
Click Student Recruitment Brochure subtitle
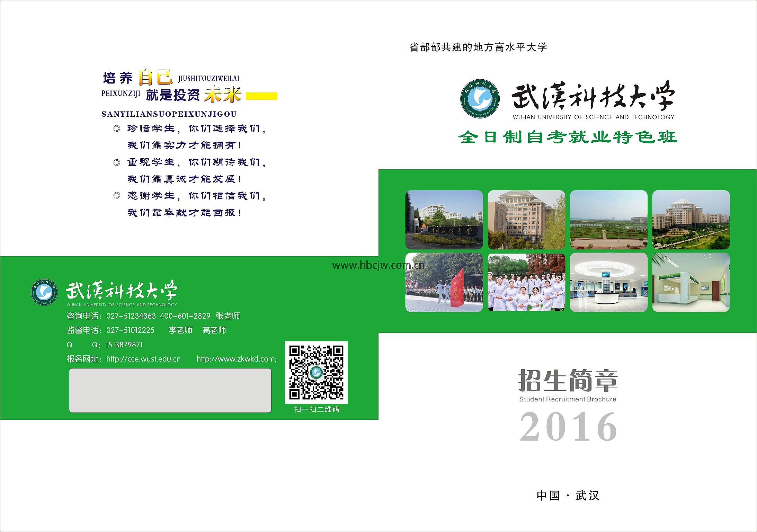[x=568, y=399]
